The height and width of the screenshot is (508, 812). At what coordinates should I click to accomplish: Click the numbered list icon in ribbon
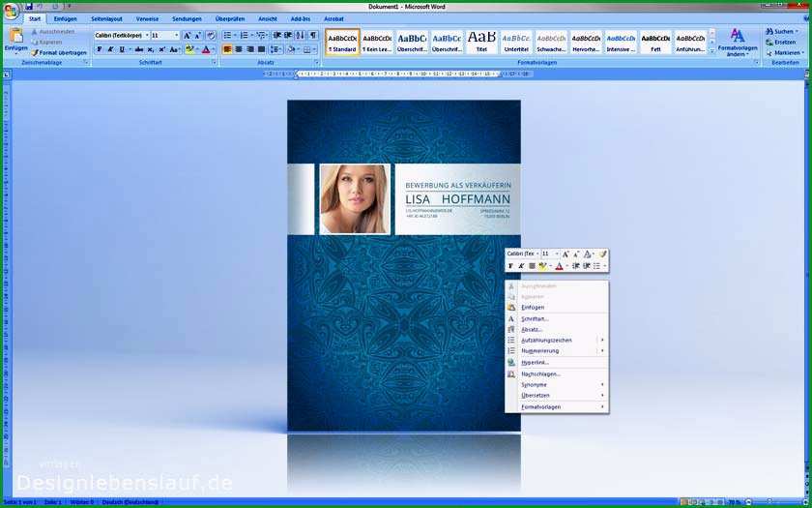click(244, 35)
